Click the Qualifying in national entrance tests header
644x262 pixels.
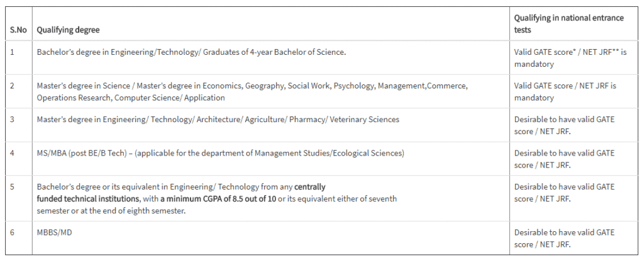pos(569,24)
